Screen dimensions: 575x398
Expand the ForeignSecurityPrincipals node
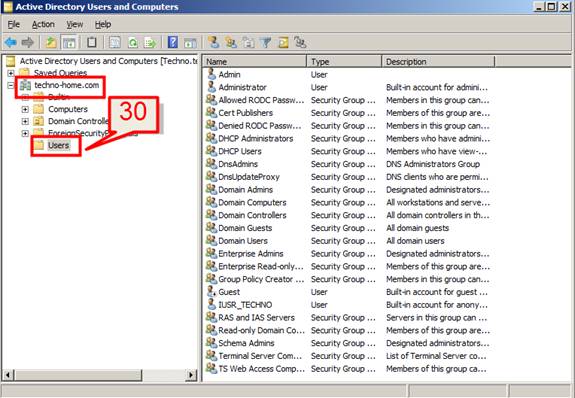pyautogui.click(x=25, y=133)
